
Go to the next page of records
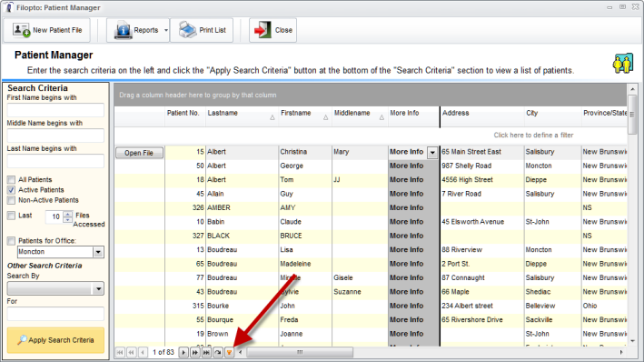point(195,353)
